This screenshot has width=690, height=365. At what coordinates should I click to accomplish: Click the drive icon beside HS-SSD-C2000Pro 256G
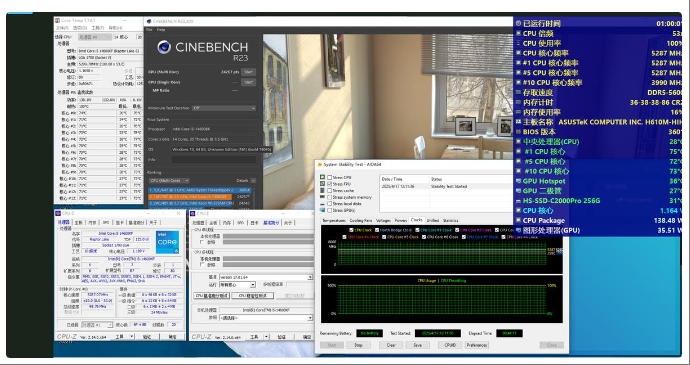[518, 201]
